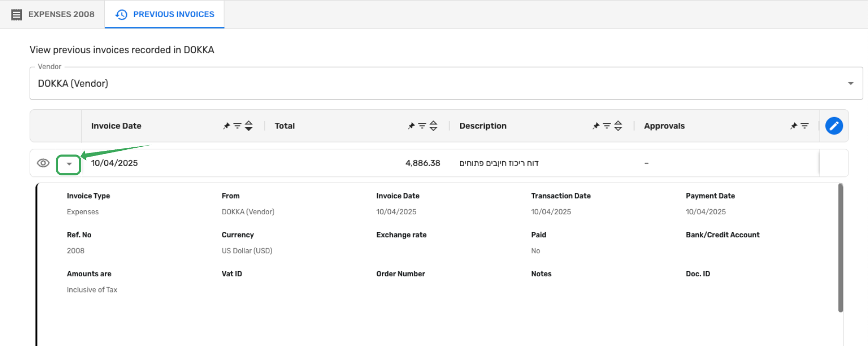The height and width of the screenshot is (346, 868).
Task: Click the Previous Invoices history clock icon
Action: (x=121, y=15)
